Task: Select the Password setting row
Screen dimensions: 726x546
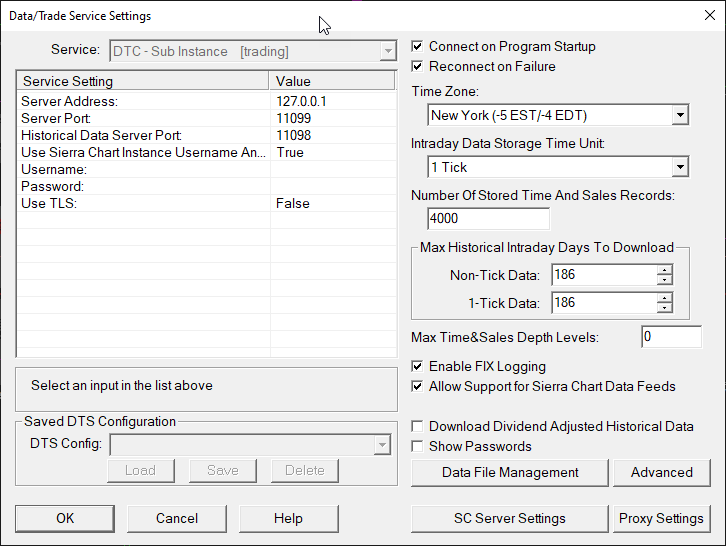Action: pos(207,186)
